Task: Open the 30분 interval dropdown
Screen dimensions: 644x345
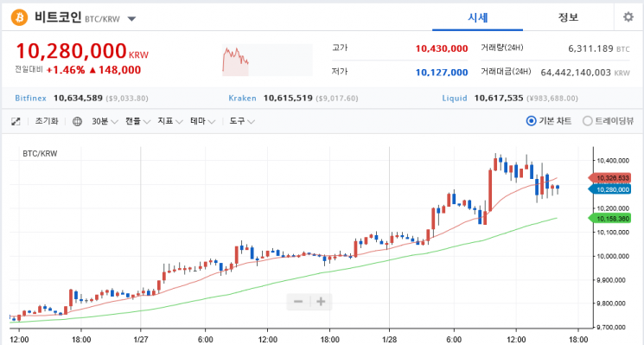Action: point(105,122)
